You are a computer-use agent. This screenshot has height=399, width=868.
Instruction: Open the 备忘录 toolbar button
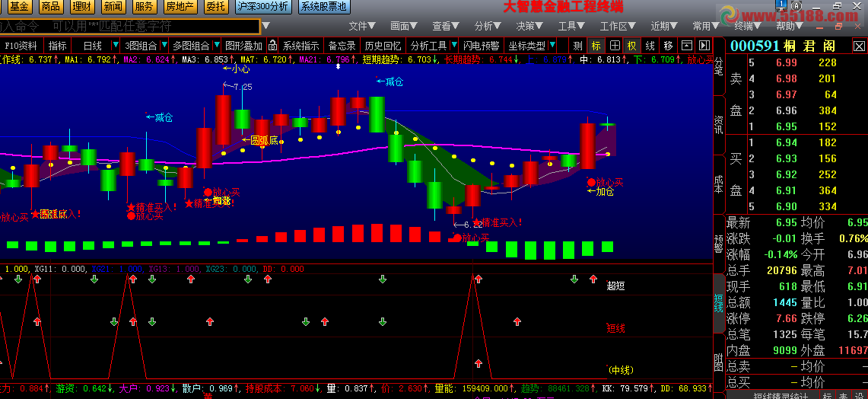[342, 46]
